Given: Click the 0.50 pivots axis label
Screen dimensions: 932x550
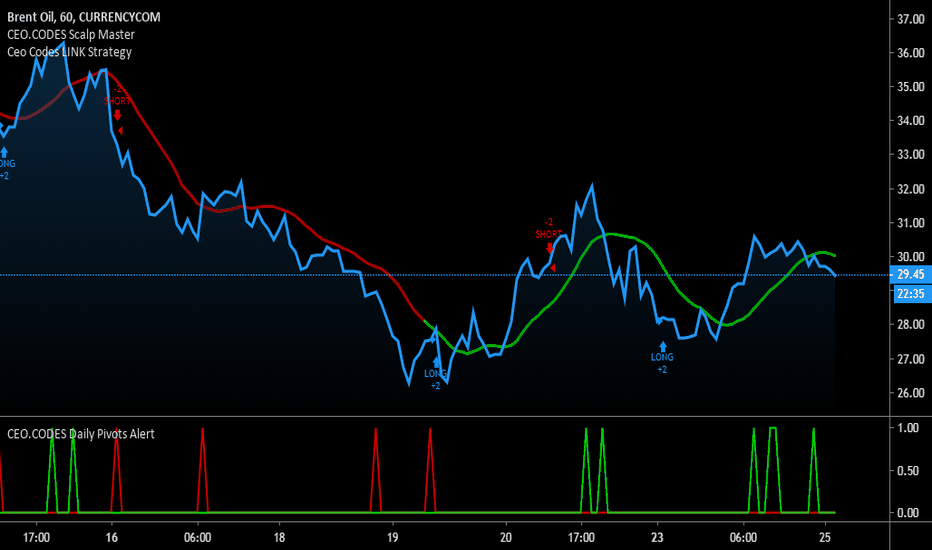Looking at the screenshot, I should 908,470.
